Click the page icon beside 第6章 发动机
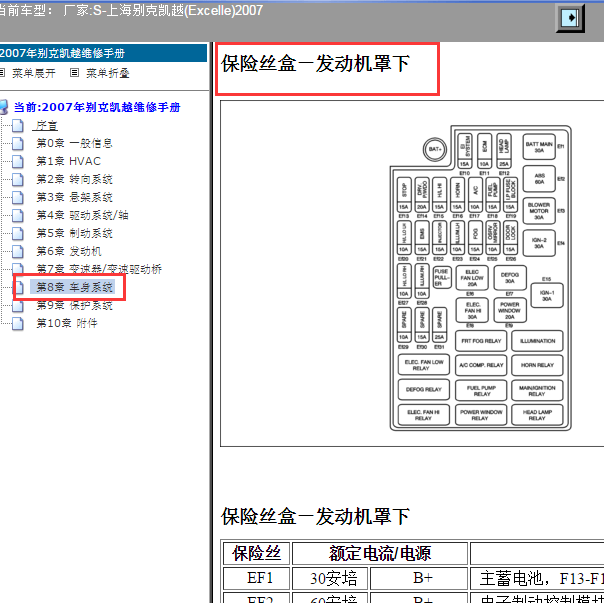Image resolution: width=604 pixels, height=603 pixels. coord(18,252)
